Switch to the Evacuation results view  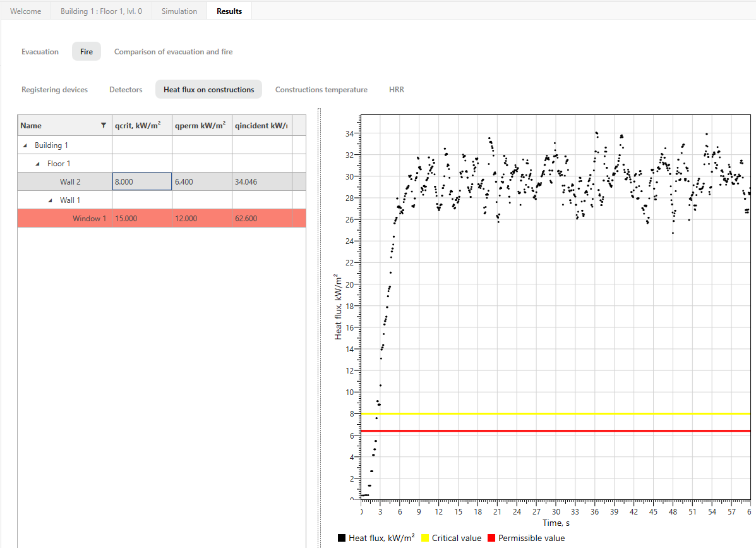tap(40, 51)
